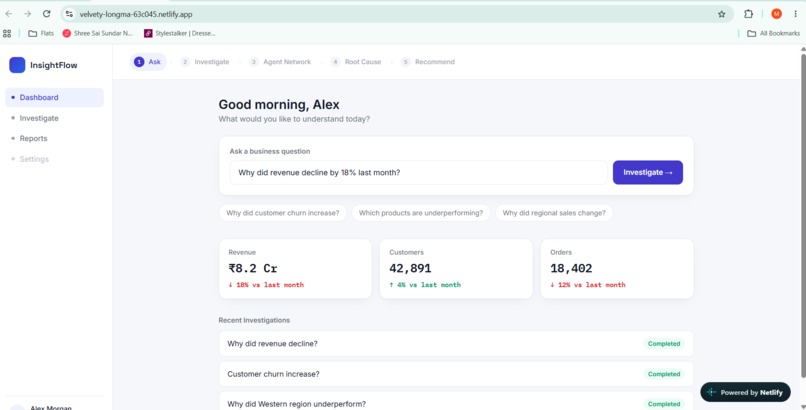Select step 3 Agent Network
Image resolution: width=806 pixels, height=410 pixels.
click(280, 62)
